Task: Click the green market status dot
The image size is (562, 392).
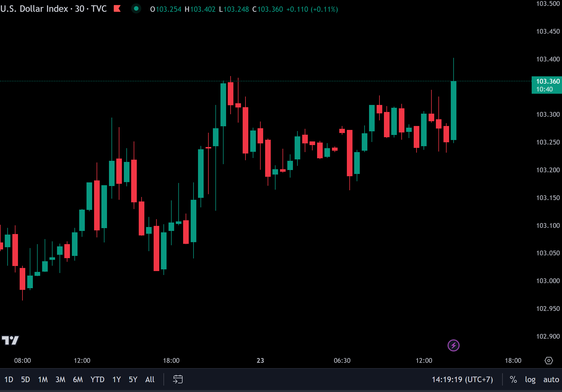Action: 136,9
